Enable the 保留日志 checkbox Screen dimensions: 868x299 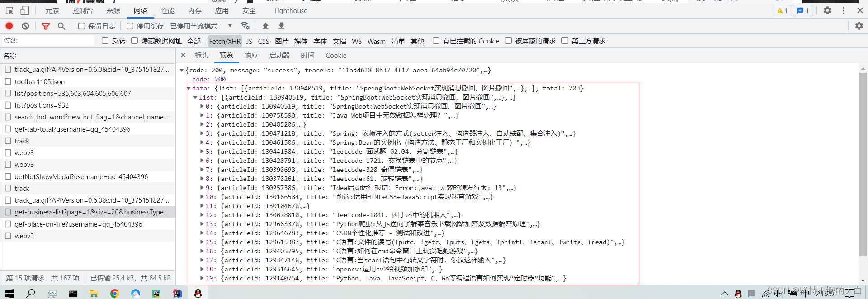81,26
